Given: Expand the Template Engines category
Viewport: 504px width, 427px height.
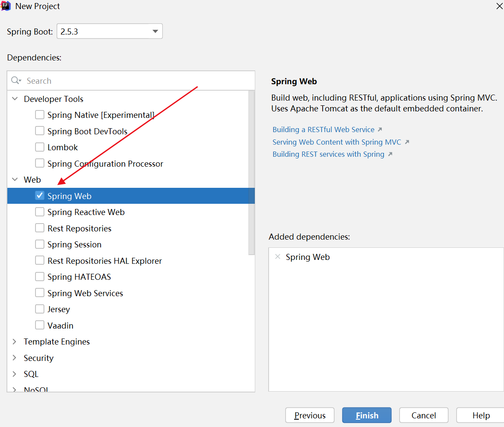Looking at the screenshot, I should click(15, 342).
